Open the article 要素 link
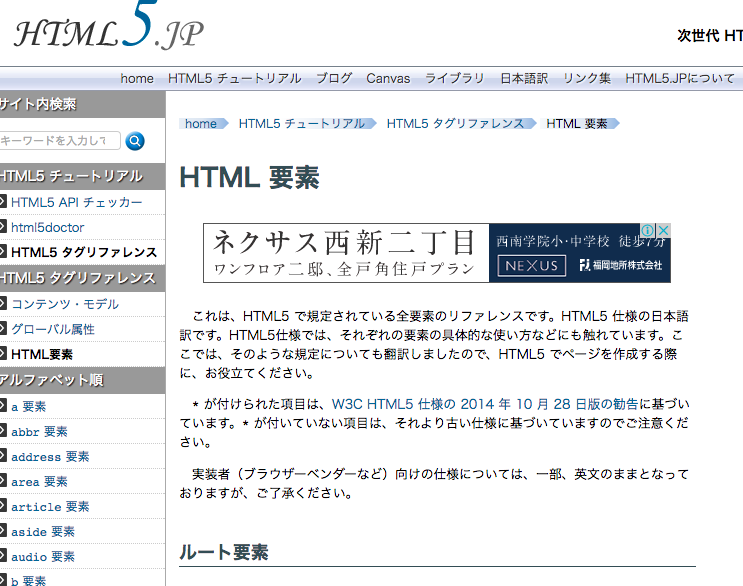 (x=50, y=507)
